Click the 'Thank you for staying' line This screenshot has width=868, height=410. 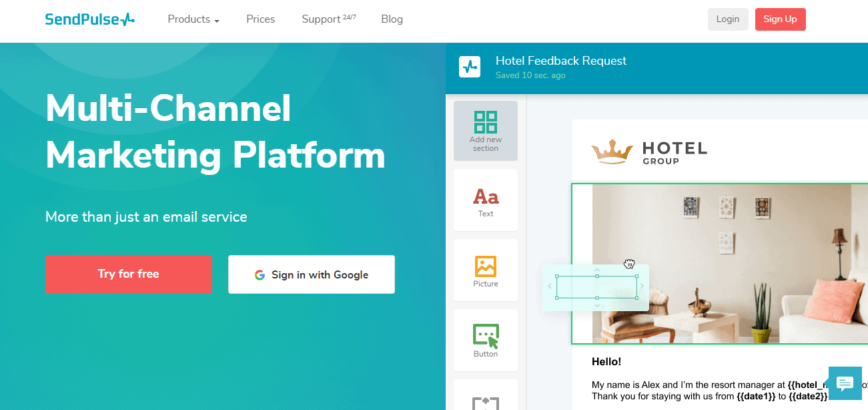(710, 396)
